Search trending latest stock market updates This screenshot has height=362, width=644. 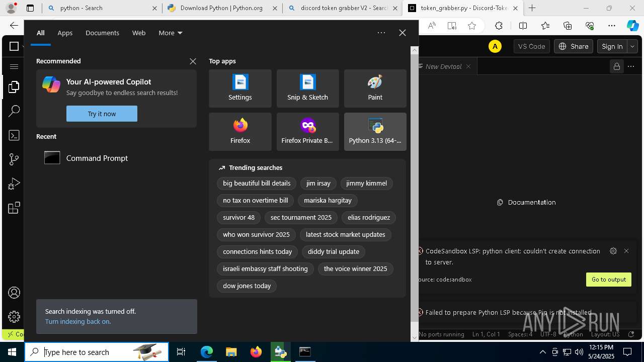pyautogui.click(x=345, y=235)
